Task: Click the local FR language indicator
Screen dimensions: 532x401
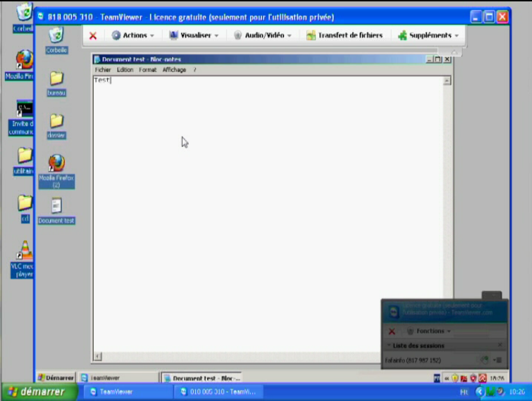Action: pyautogui.click(x=464, y=392)
